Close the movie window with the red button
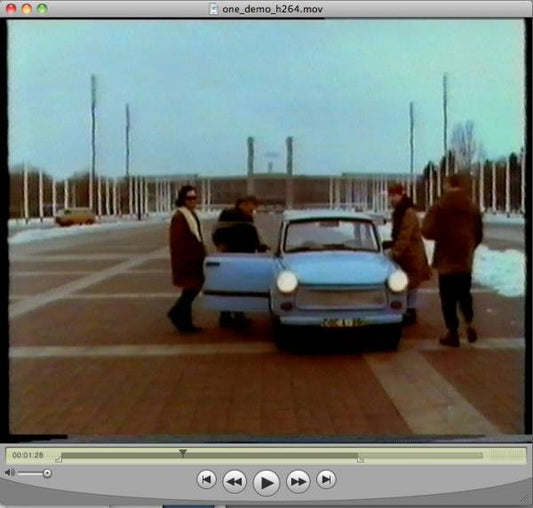The height and width of the screenshot is (508, 533). click(11, 9)
